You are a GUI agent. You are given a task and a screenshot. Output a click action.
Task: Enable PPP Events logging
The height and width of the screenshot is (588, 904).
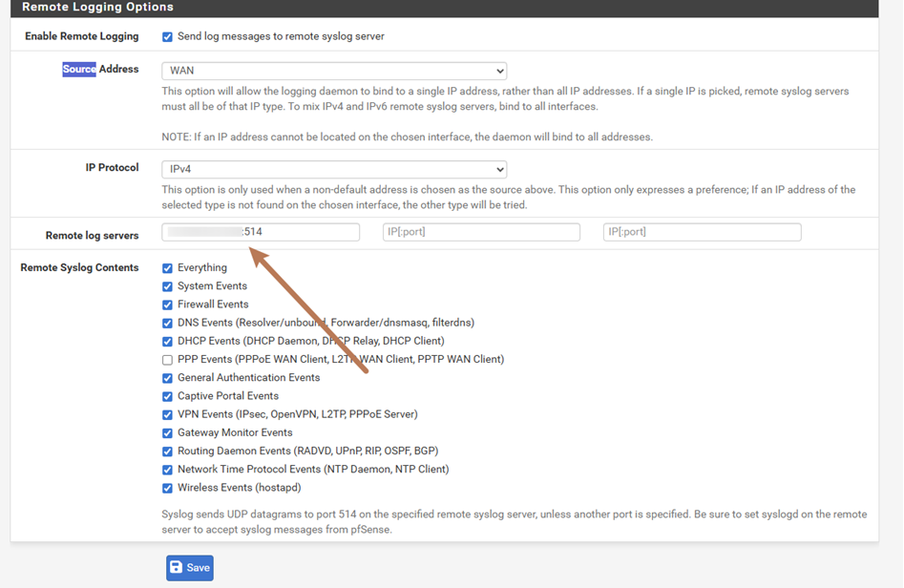pos(168,359)
